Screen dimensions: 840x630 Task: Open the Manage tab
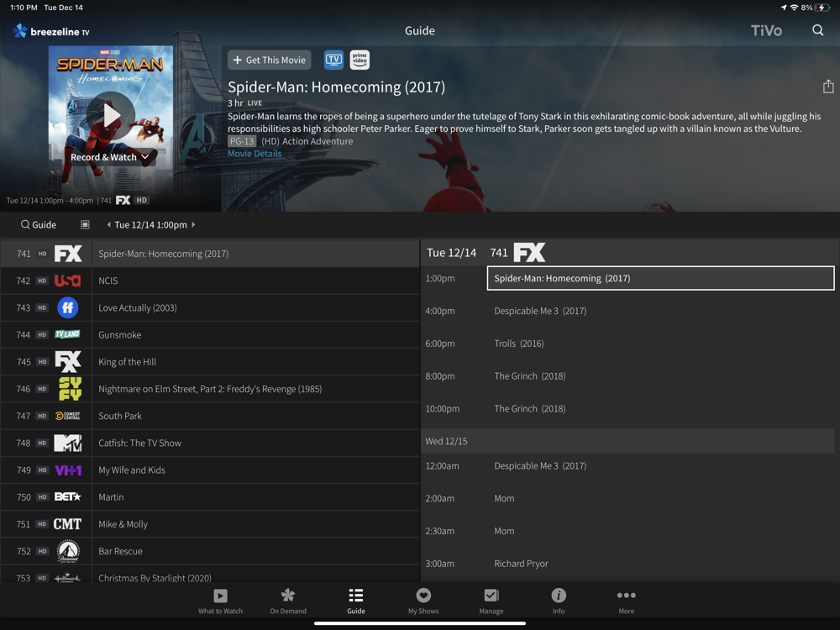(x=491, y=601)
